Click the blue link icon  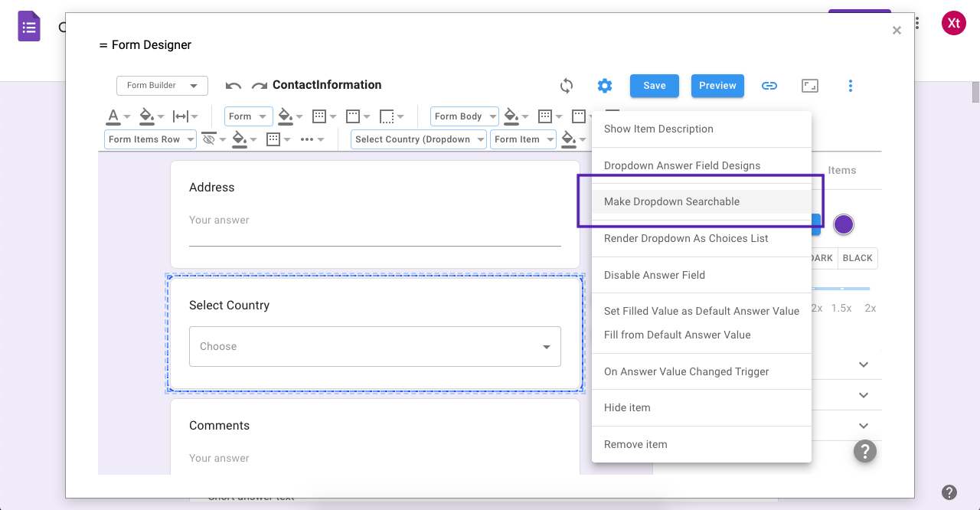pyautogui.click(x=769, y=86)
